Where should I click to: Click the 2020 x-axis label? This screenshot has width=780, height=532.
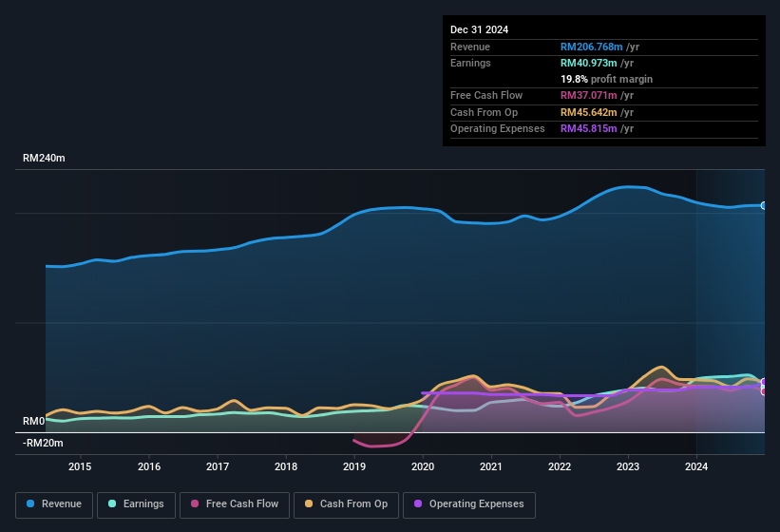click(x=423, y=466)
